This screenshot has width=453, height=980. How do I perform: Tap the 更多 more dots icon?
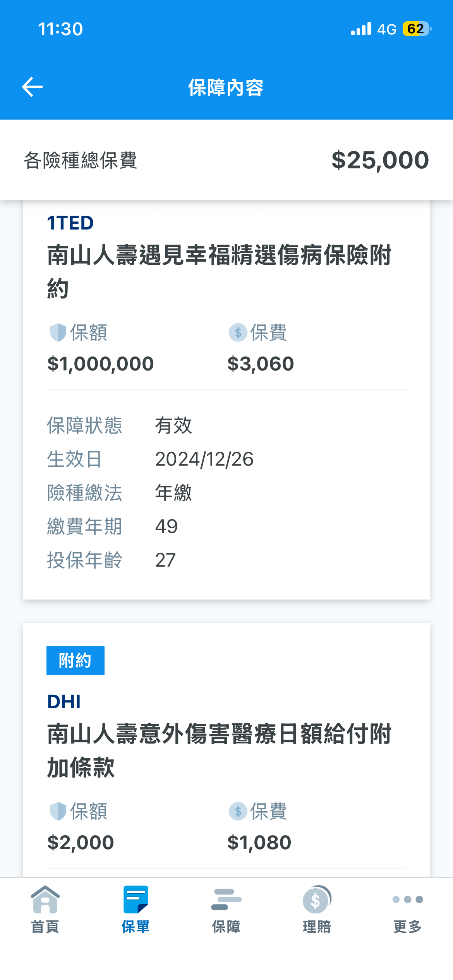[407, 900]
